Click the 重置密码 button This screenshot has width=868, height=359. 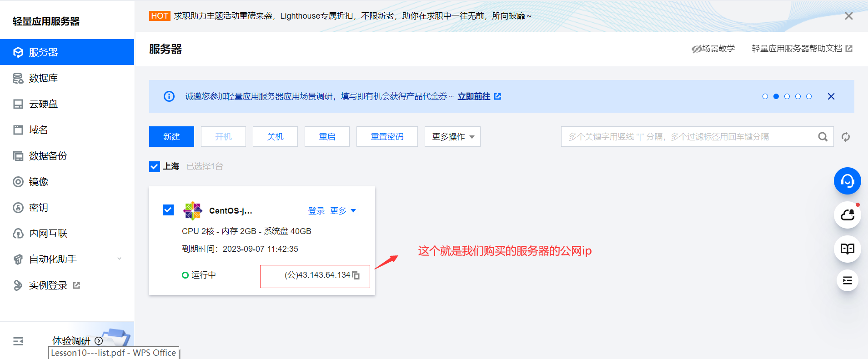pyautogui.click(x=387, y=137)
